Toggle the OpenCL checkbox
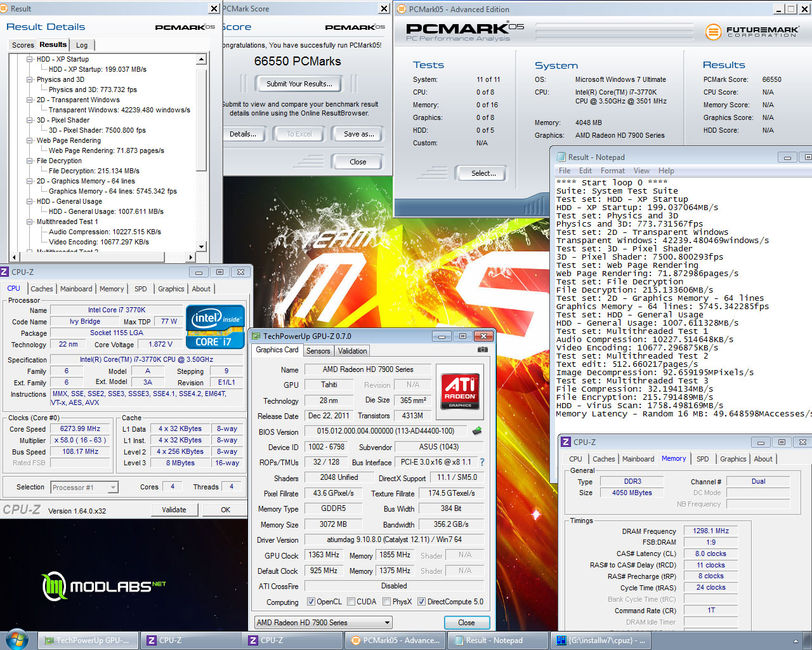 click(x=311, y=602)
